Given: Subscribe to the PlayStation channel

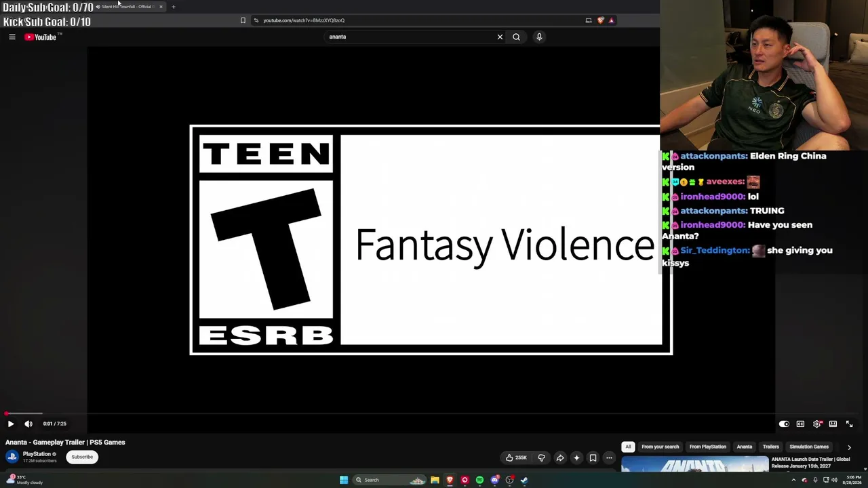Looking at the screenshot, I should click(82, 457).
